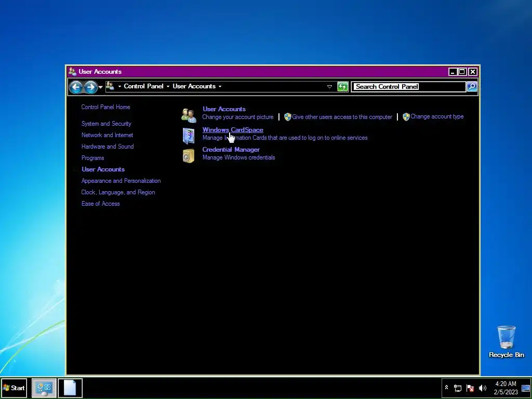532x399 pixels.
Task: Click Give other users access link
Action: (342, 117)
